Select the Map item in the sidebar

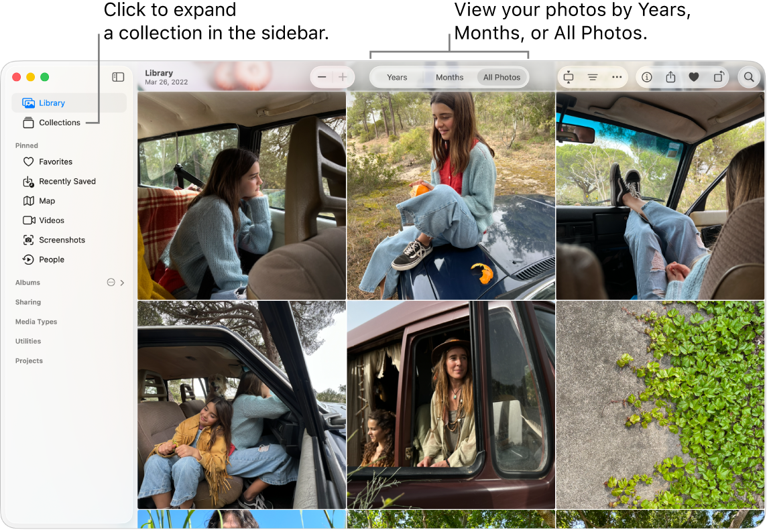[x=47, y=200]
